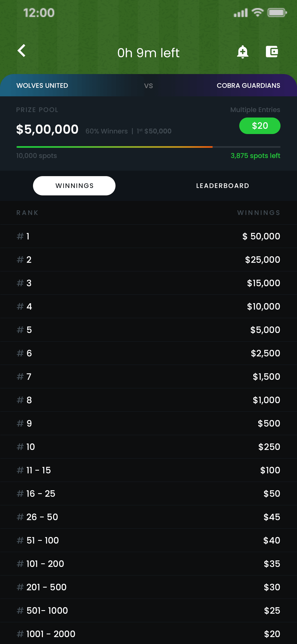The width and height of the screenshot is (297, 644).
Task: Select the rank 201 - 500 row
Action: [148, 587]
